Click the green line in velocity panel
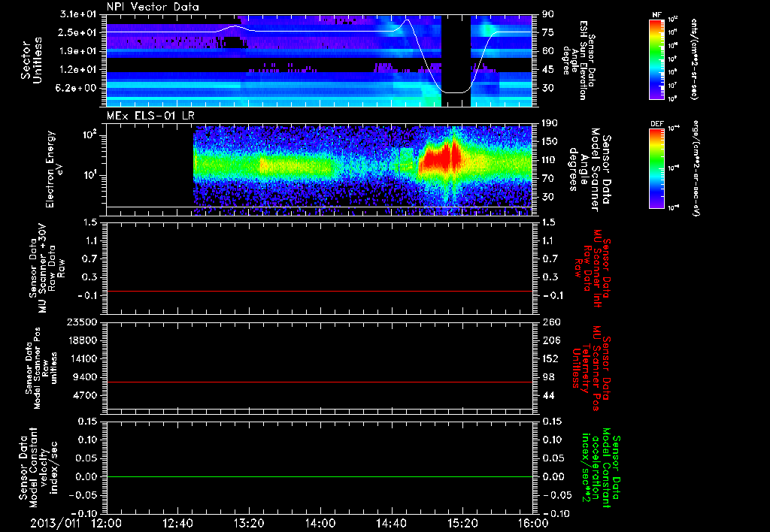The height and width of the screenshot is (532, 770). [319, 476]
